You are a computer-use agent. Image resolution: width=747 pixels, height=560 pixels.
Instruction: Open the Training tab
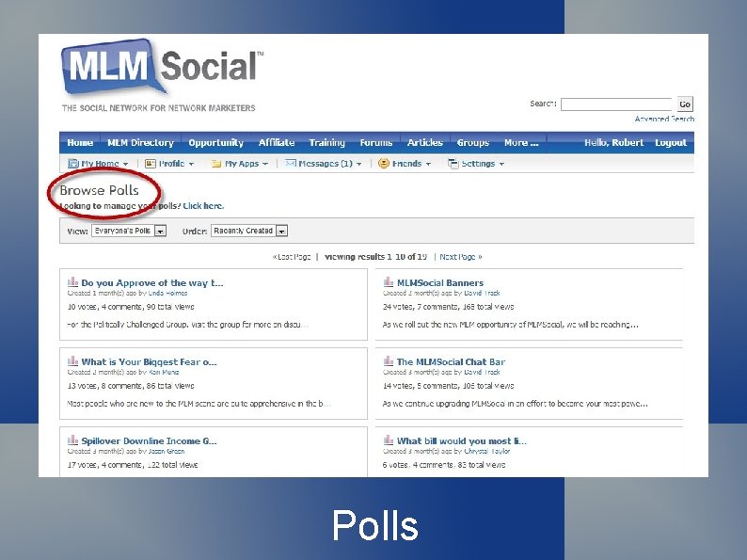326,142
